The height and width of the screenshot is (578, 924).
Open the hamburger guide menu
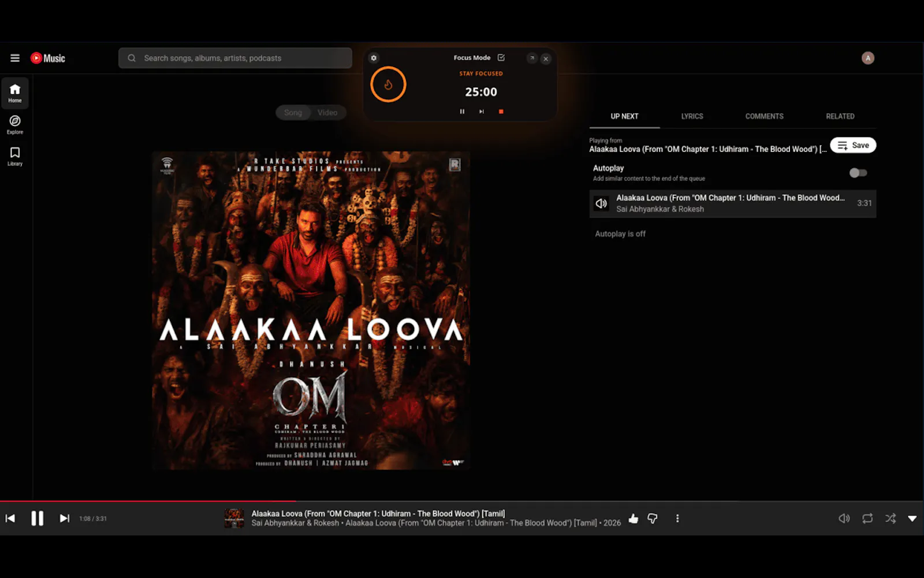click(15, 58)
